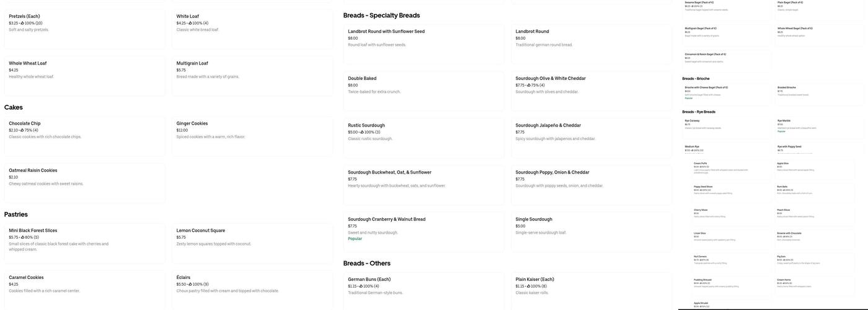The width and height of the screenshot is (868, 310).
Task: Tap the Rustic Sourdough thumbs-up icon
Action: pos(362,132)
